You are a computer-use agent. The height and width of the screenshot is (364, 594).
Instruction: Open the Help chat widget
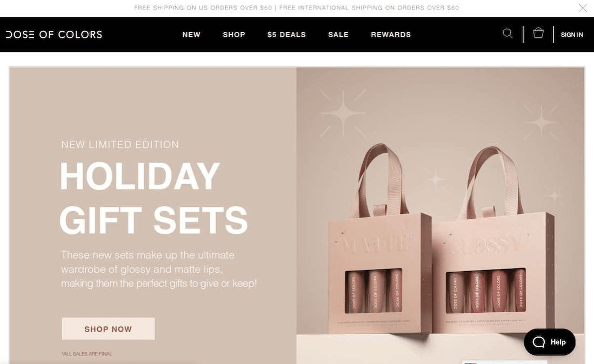click(550, 342)
